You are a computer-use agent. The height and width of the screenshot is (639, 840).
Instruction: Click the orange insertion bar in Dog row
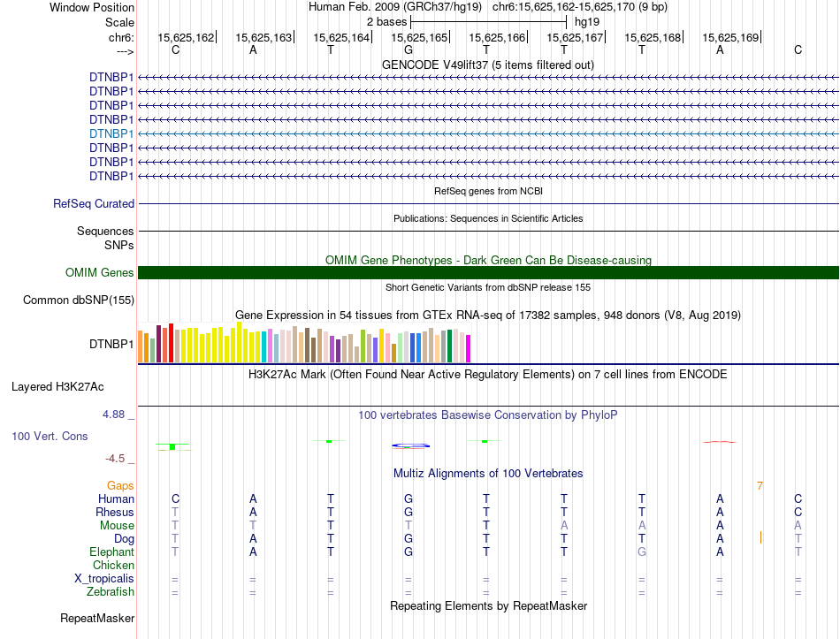tap(760, 537)
